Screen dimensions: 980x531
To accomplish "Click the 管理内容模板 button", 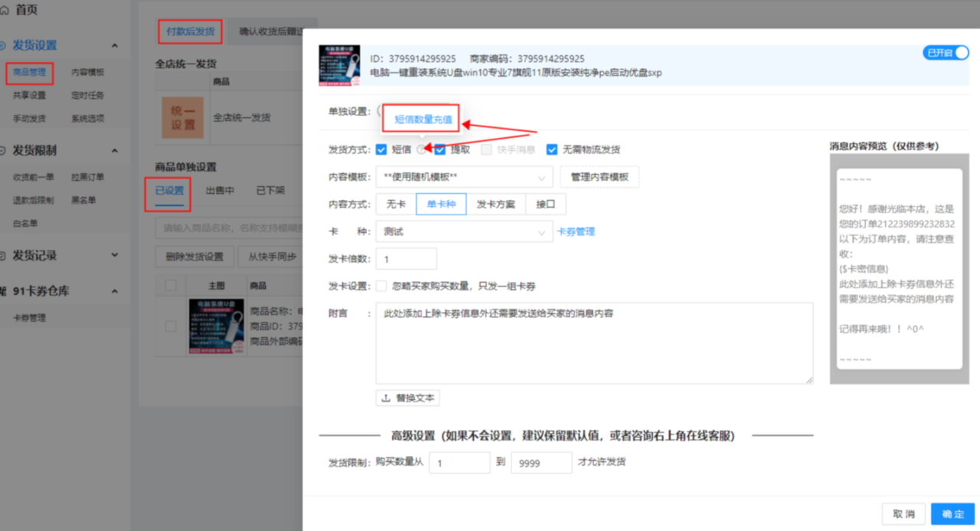I will [x=599, y=178].
